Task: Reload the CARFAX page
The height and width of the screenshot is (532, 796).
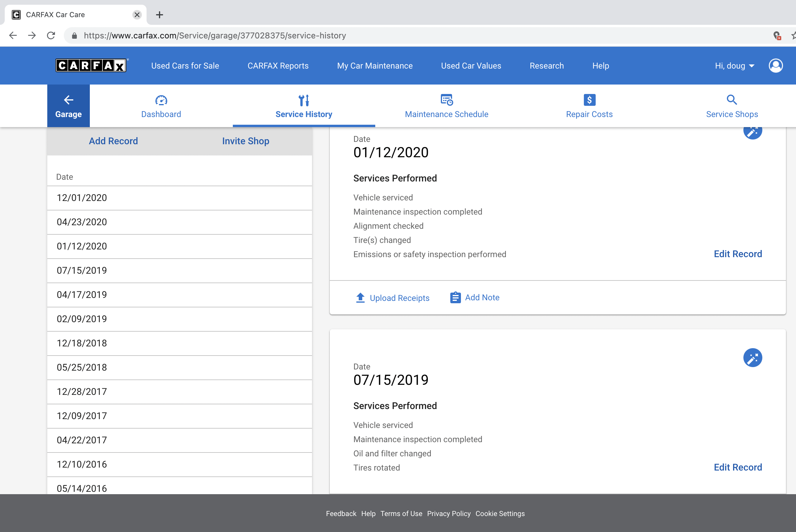Action: point(51,35)
